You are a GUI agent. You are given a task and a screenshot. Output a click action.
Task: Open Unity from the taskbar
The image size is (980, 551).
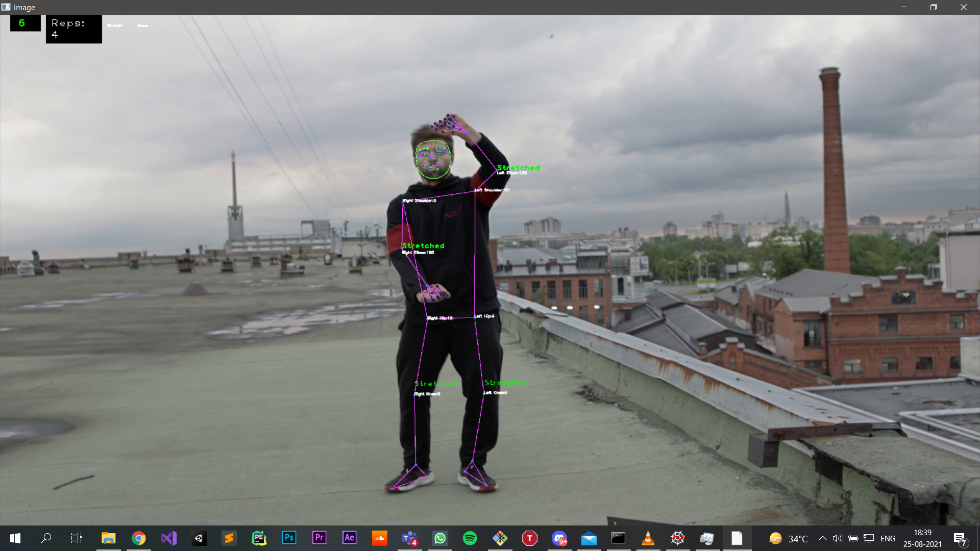coord(199,538)
